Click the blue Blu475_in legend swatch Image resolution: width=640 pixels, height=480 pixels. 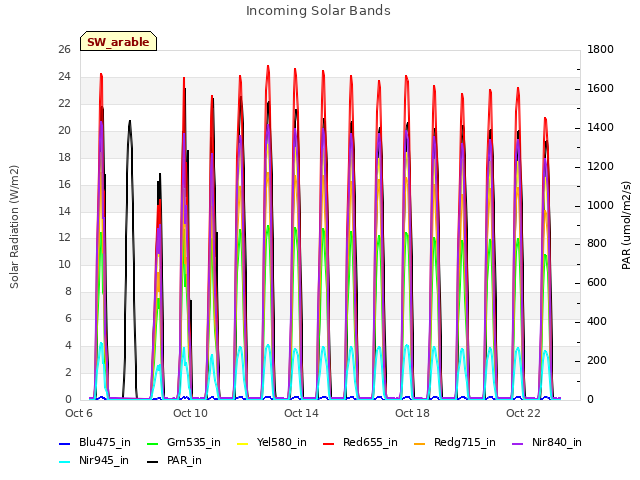(64, 444)
